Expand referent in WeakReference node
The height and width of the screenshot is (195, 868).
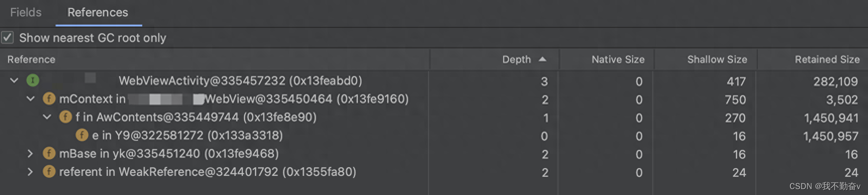tap(30, 172)
